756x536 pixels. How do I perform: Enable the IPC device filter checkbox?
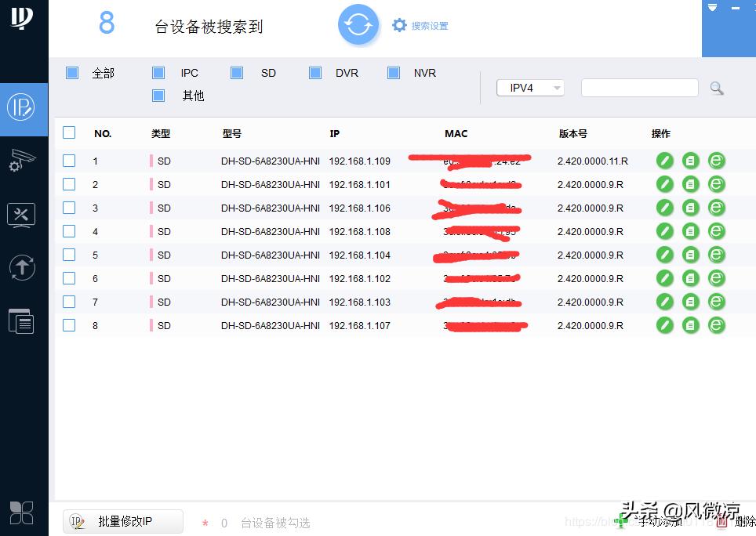158,72
